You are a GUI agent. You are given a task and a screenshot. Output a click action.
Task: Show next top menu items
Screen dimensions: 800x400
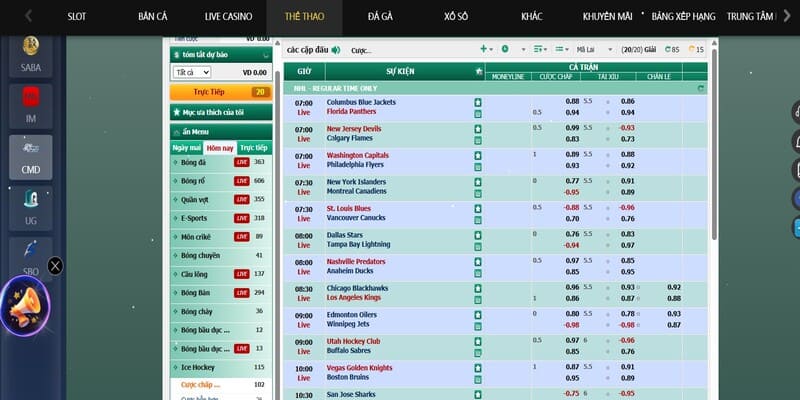pos(786,16)
